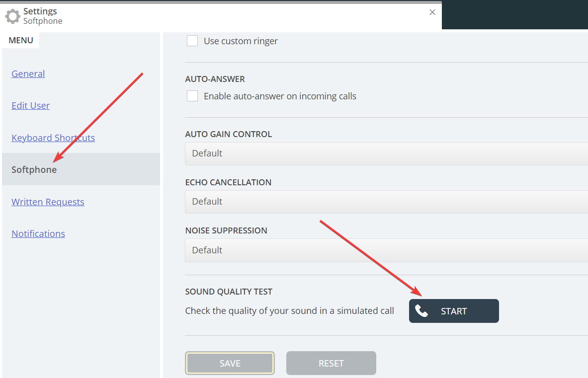Viewport: 588px width, 378px height.
Task: Click the Settings gear icon
Action: pyautogui.click(x=12, y=16)
